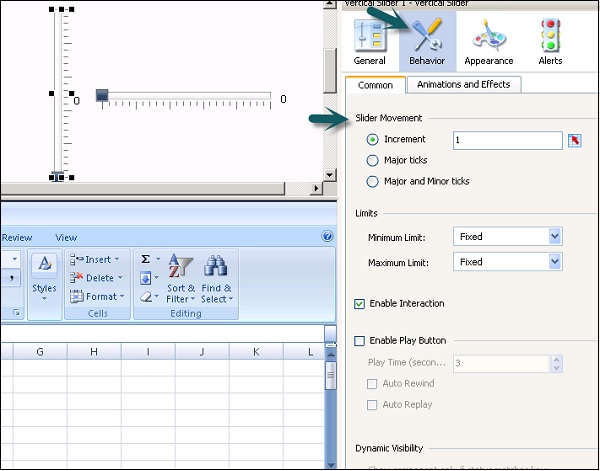Click the Increment value input field
The image size is (600, 471).
coord(506,141)
